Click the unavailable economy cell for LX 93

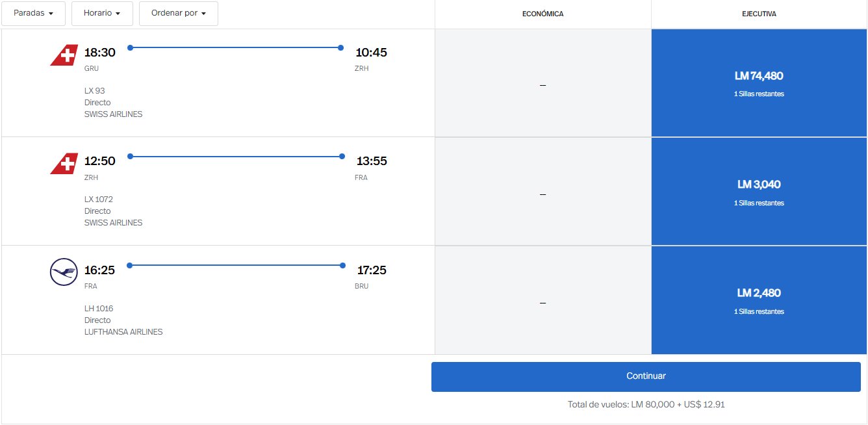[x=543, y=83]
